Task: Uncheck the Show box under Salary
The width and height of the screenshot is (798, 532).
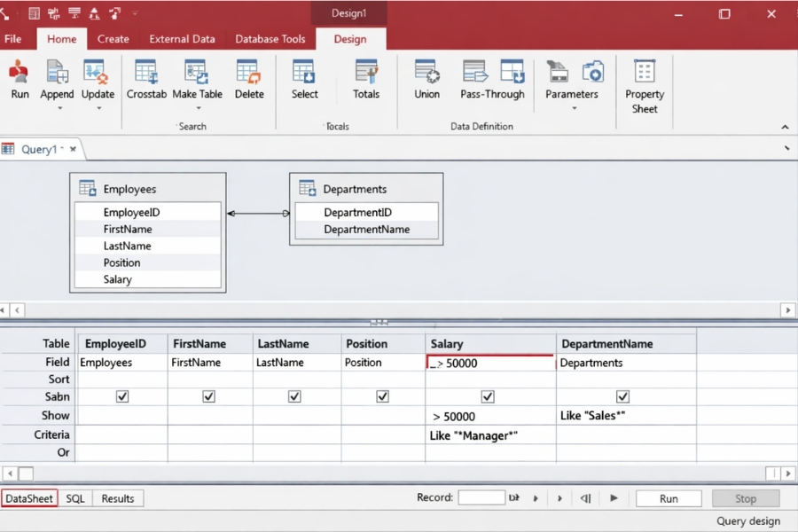Action: [487, 396]
